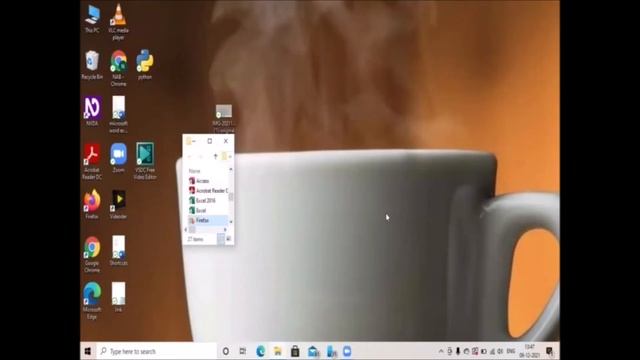Screen dimensions: 640x360
Task: Select the NVDA desktop shortcut
Action: coord(92,111)
